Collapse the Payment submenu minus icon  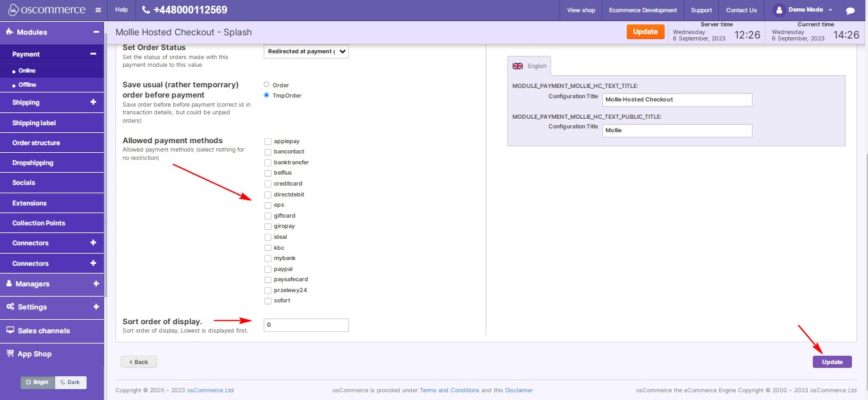[93, 54]
